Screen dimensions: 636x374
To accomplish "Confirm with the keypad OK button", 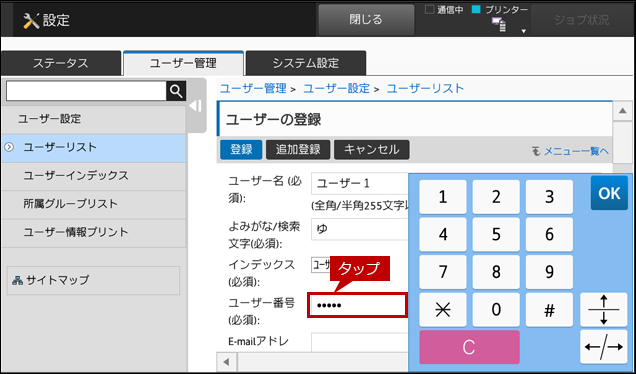I will [609, 193].
